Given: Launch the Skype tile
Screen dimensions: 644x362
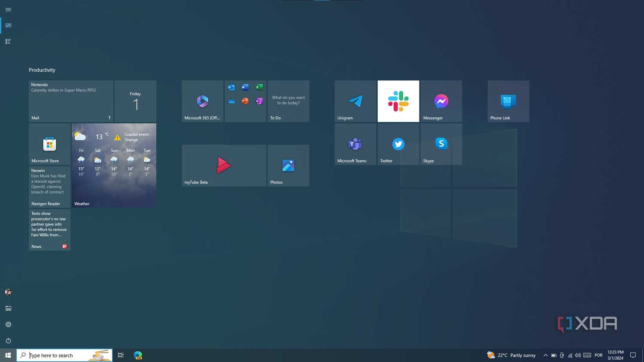Looking at the screenshot, I should pos(441,144).
